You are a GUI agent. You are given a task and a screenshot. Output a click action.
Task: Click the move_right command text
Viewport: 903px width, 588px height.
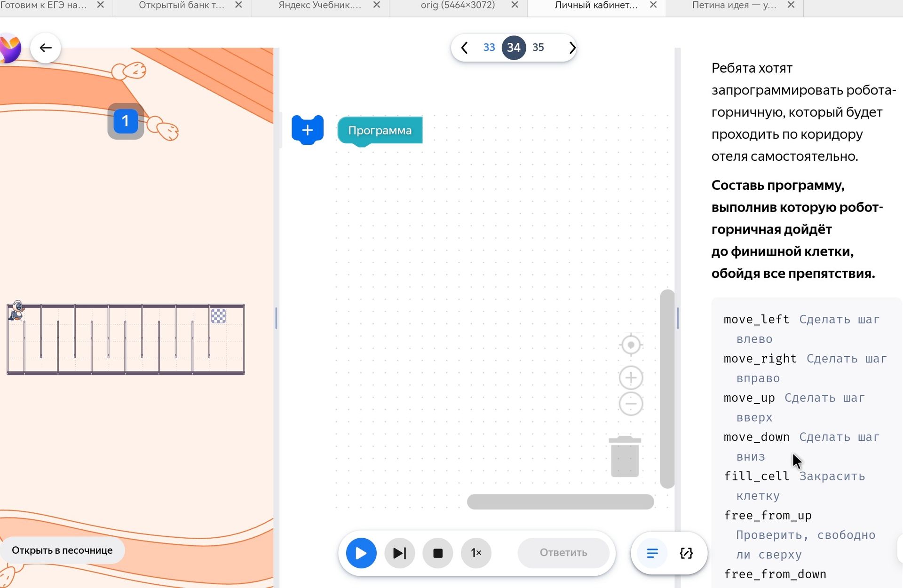tap(760, 359)
